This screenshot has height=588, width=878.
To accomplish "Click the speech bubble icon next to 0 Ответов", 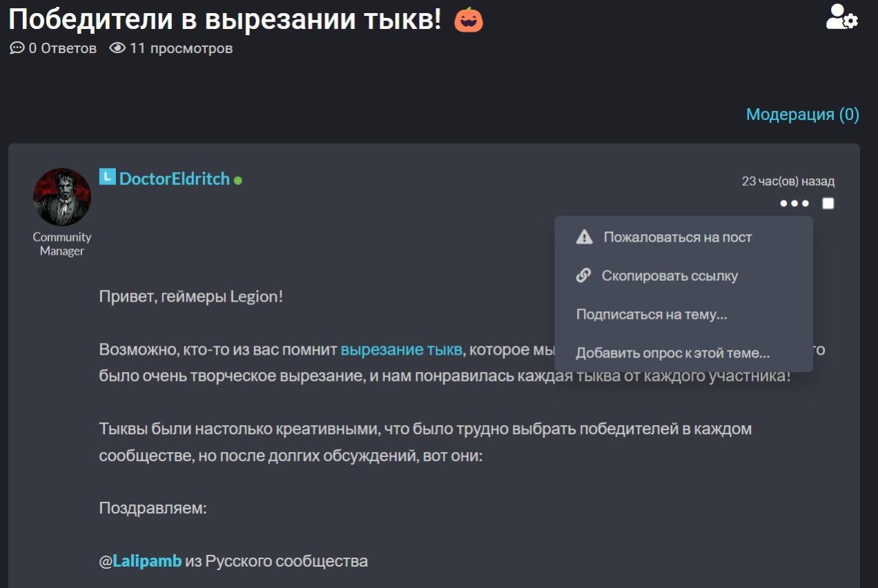I will pyautogui.click(x=15, y=48).
